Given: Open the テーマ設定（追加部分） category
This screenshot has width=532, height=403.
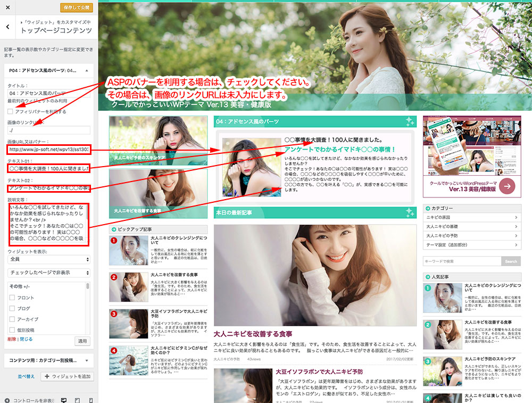Looking at the screenshot, I should [472, 245].
